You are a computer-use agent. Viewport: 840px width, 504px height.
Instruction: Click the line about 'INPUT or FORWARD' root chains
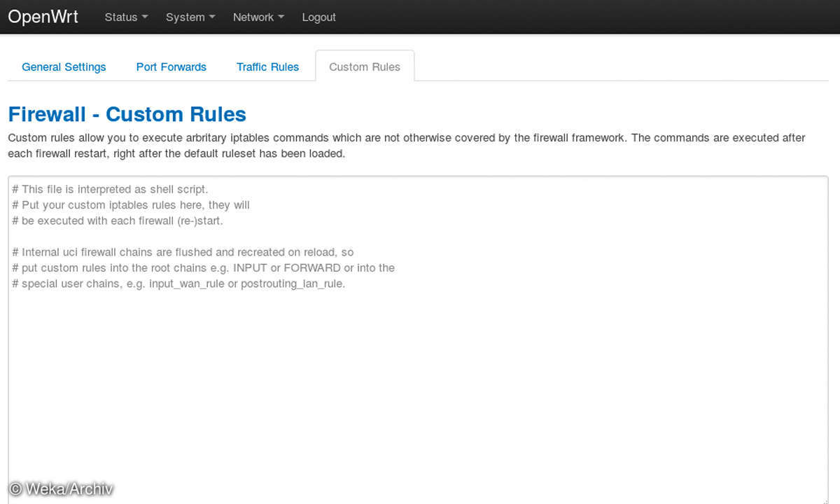point(203,267)
